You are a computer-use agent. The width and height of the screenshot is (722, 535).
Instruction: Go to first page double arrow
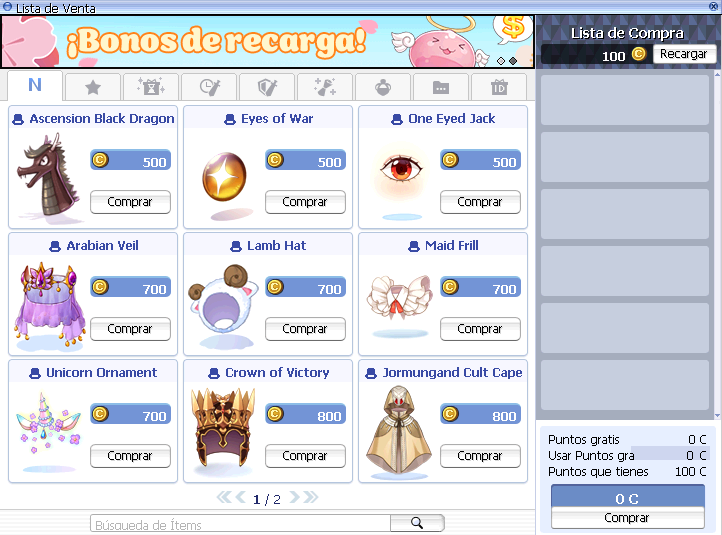pyautogui.click(x=224, y=498)
